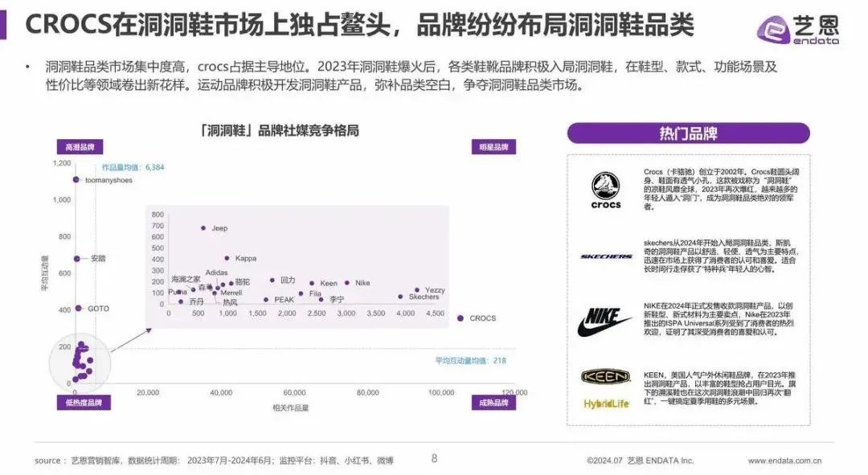Click the 明星品牌 quadrant label
This screenshot has width=868, height=475.
tap(493, 147)
